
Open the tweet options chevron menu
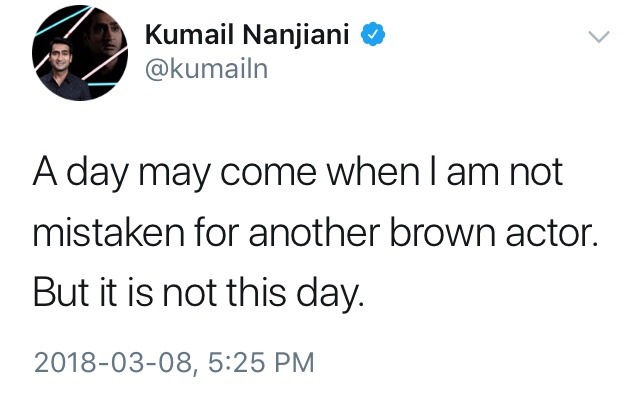(x=598, y=37)
